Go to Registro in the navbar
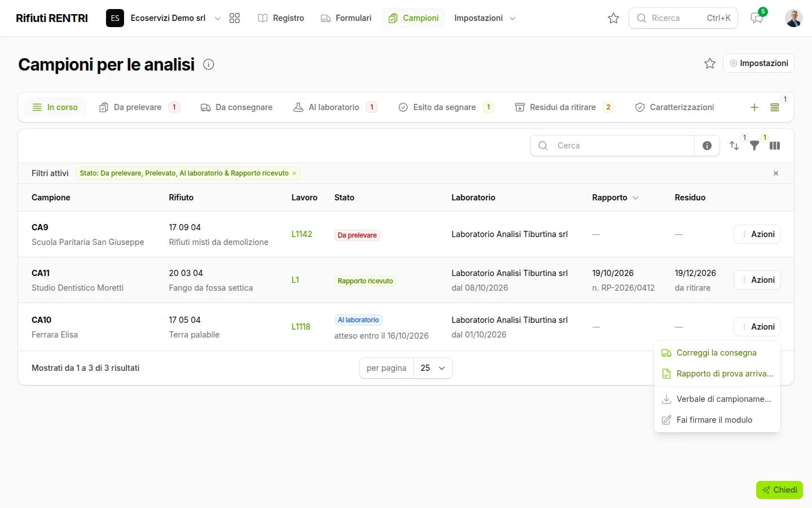The width and height of the screenshot is (812, 508). (x=281, y=18)
